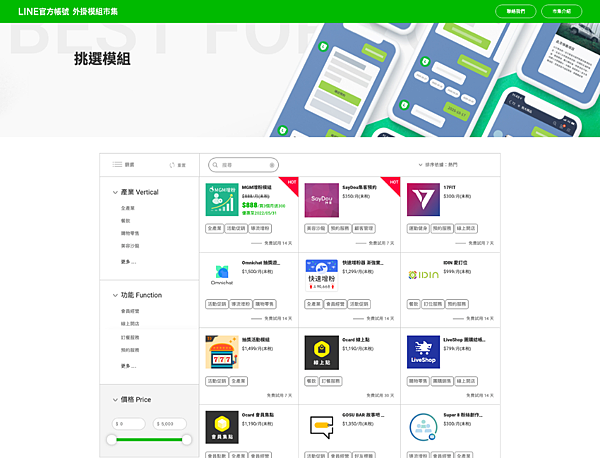Open the LiveShop module title link
Image resolution: width=600 pixels, height=458 pixels.
tap(464, 340)
